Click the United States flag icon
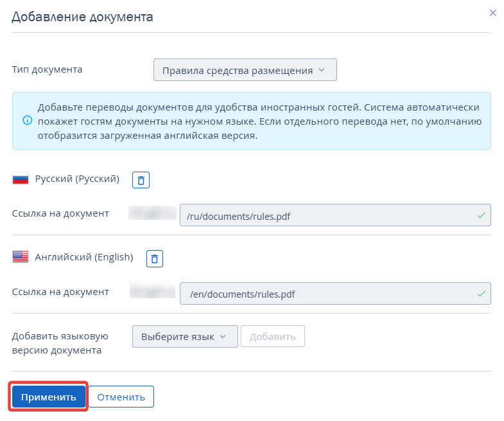The height and width of the screenshot is (421, 504). pos(21,257)
